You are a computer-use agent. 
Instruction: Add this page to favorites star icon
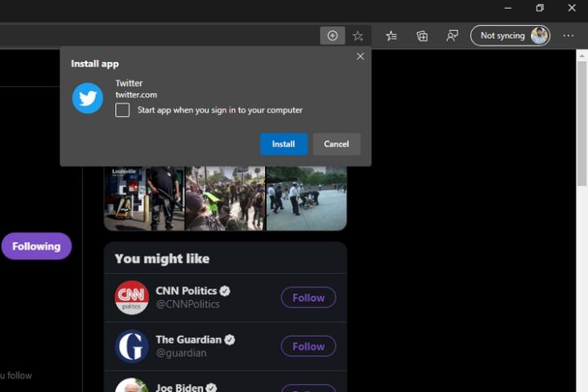pos(358,36)
